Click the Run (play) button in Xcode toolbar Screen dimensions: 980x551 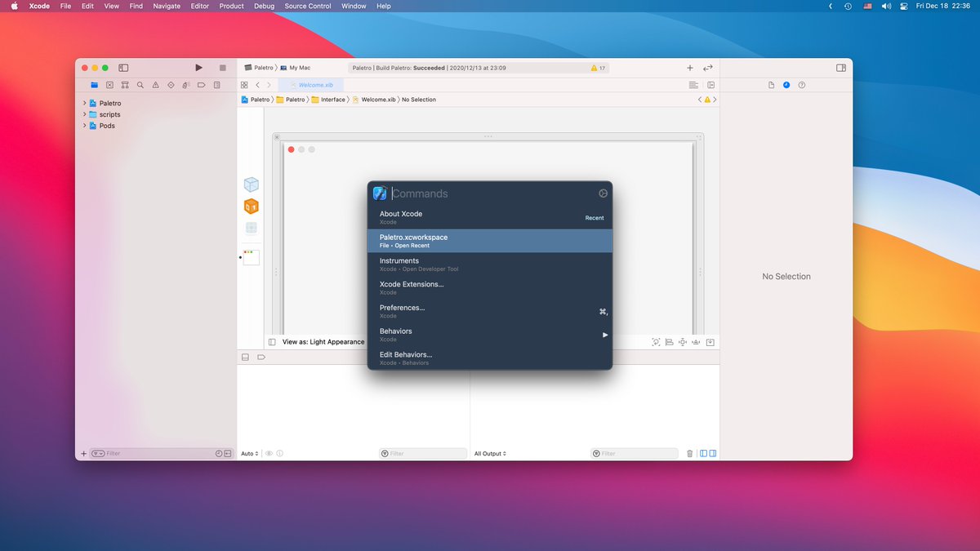[198, 68]
